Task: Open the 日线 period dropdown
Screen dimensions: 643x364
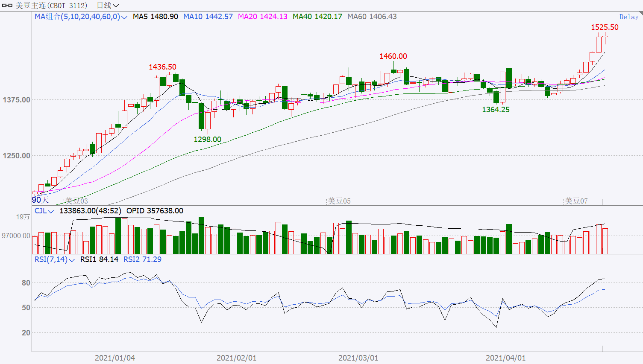Action: click(x=107, y=6)
